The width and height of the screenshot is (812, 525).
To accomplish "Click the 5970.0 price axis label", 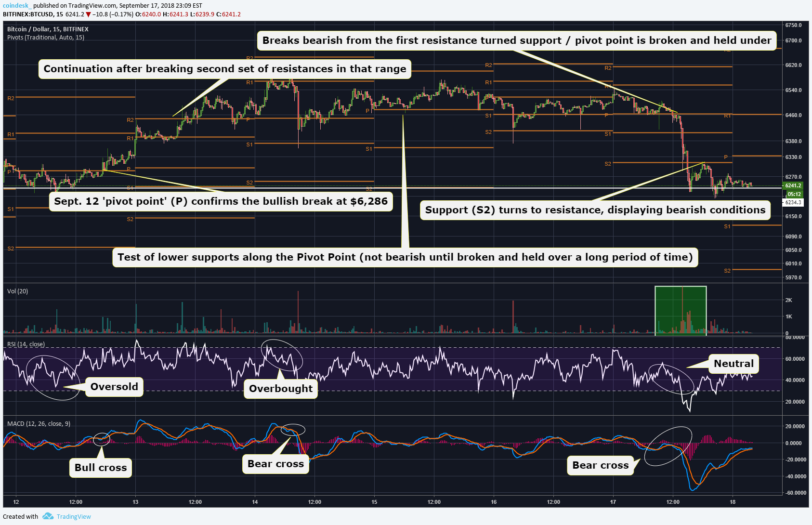I will [793, 277].
